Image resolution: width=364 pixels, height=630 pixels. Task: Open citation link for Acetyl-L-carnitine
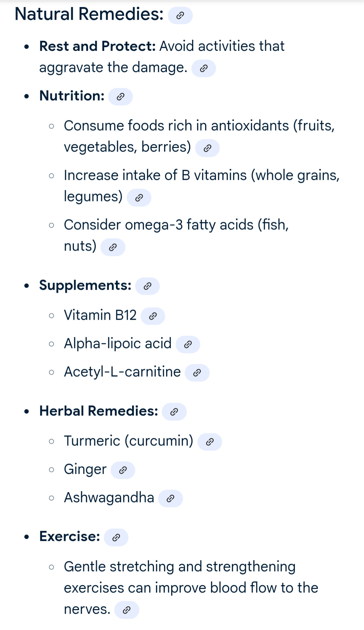[197, 373]
